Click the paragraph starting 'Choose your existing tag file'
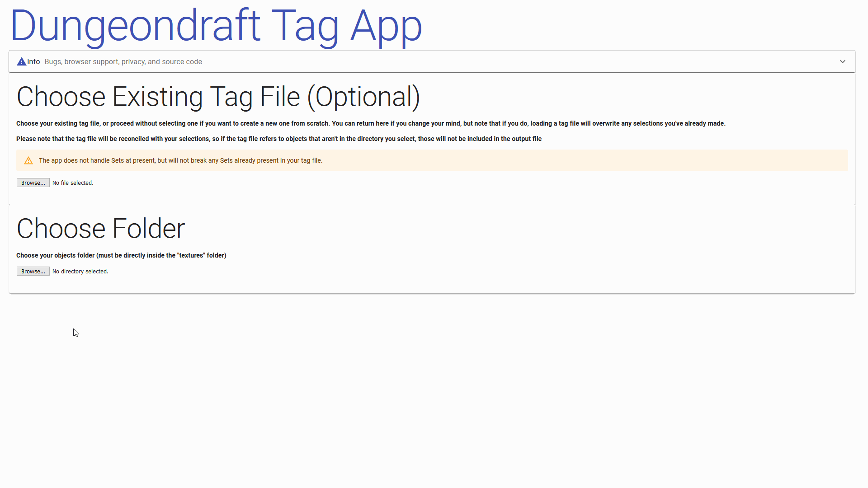The width and height of the screenshot is (868, 488). click(371, 124)
